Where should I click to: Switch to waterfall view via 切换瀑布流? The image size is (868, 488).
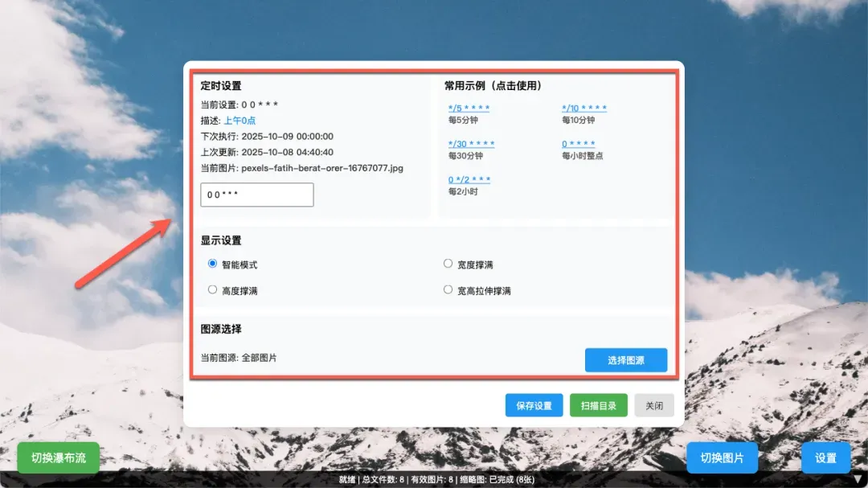point(59,458)
